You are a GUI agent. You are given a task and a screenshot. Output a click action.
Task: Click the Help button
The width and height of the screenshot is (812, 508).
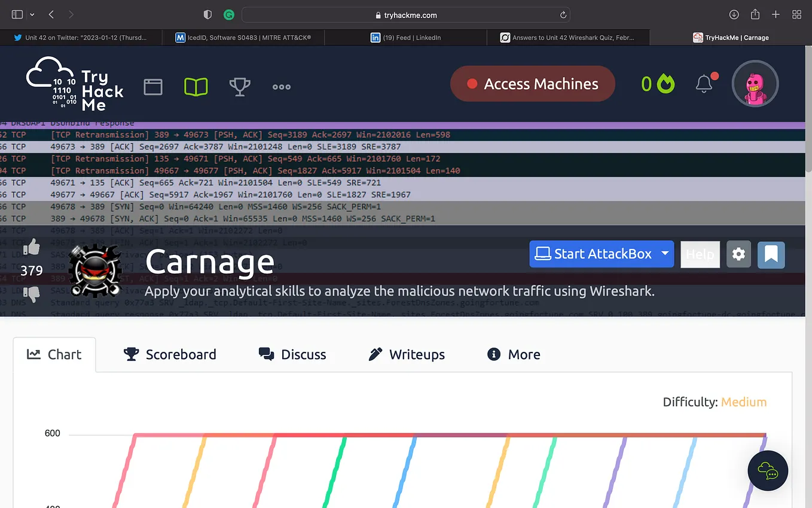tap(700, 254)
